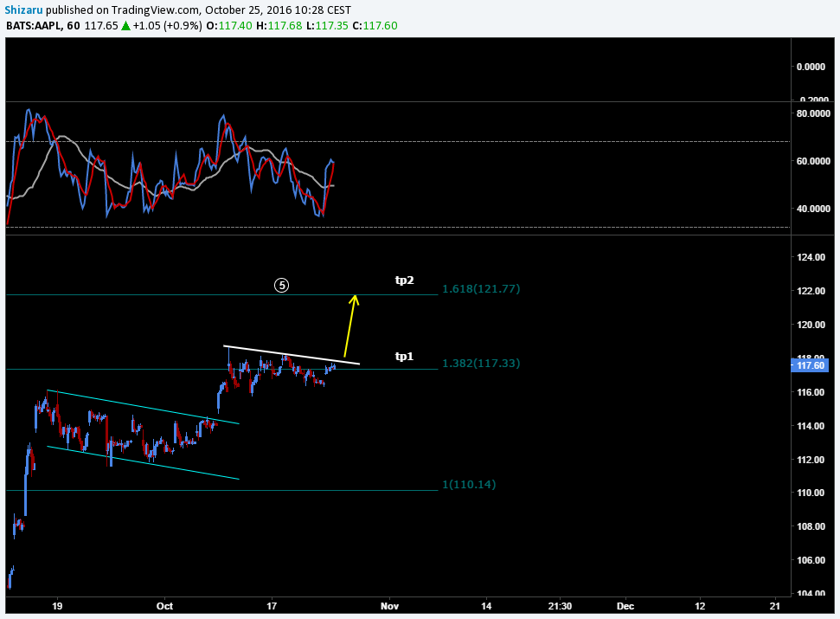Image resolution: width=840 pixels, height=619 pixels.
Task: Click the 112.00 price axis label
Action: pos(811,460)
